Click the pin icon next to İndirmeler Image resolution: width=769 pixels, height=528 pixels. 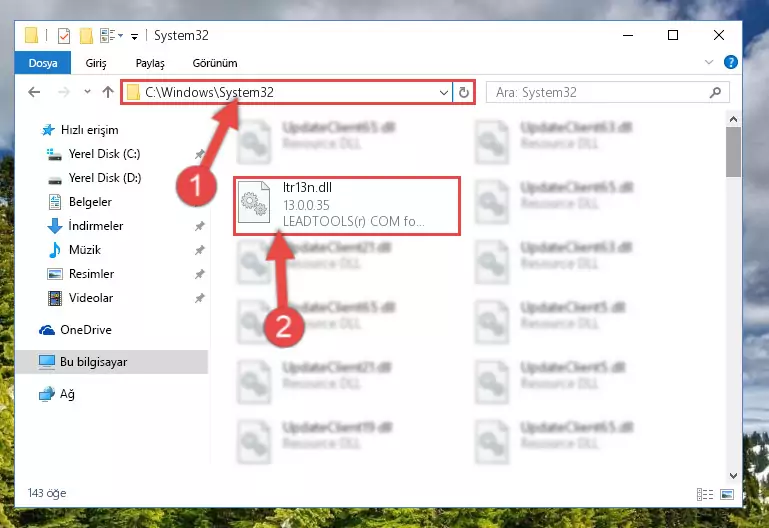[199, 226]
